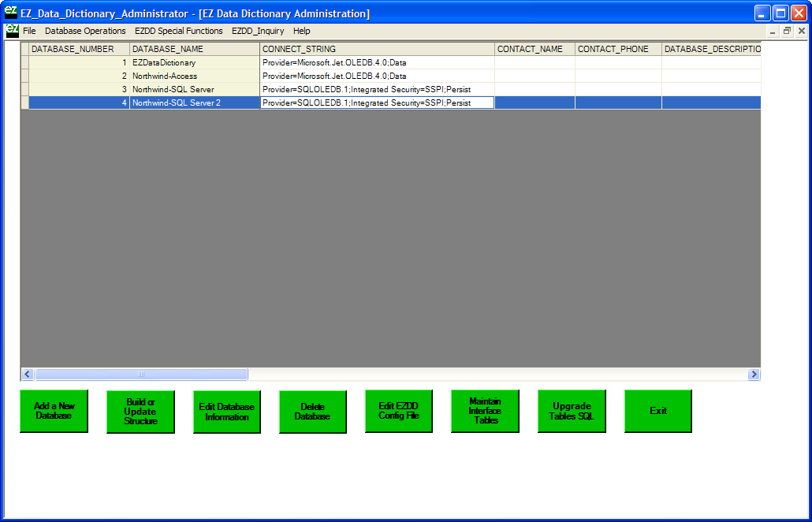Open Edit EZDD Config File button

tap(398, 411)
